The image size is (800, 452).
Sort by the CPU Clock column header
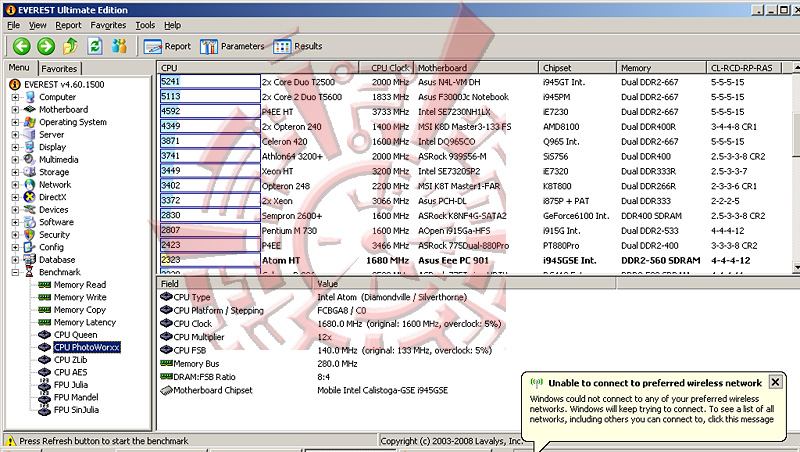pyautogui.click(x=386, y=68)
